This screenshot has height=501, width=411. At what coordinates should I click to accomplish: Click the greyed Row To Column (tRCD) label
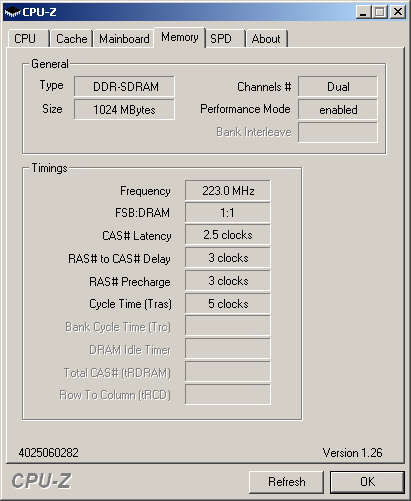click(x=115, y=395)
